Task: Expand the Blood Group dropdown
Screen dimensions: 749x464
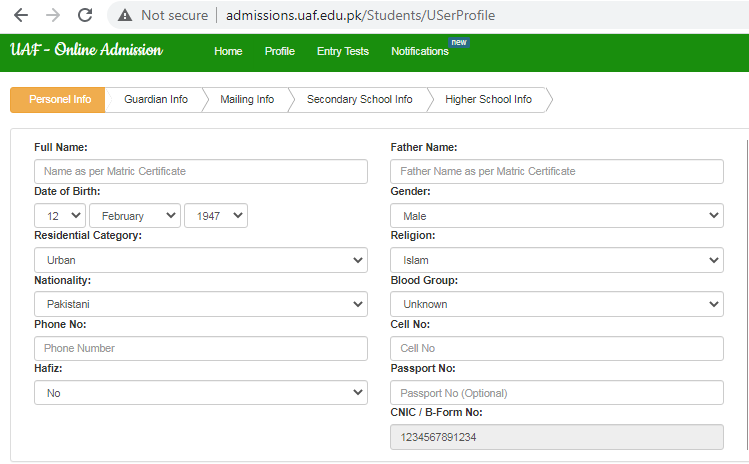Action: pyautogui.click(x=556, y=304)
